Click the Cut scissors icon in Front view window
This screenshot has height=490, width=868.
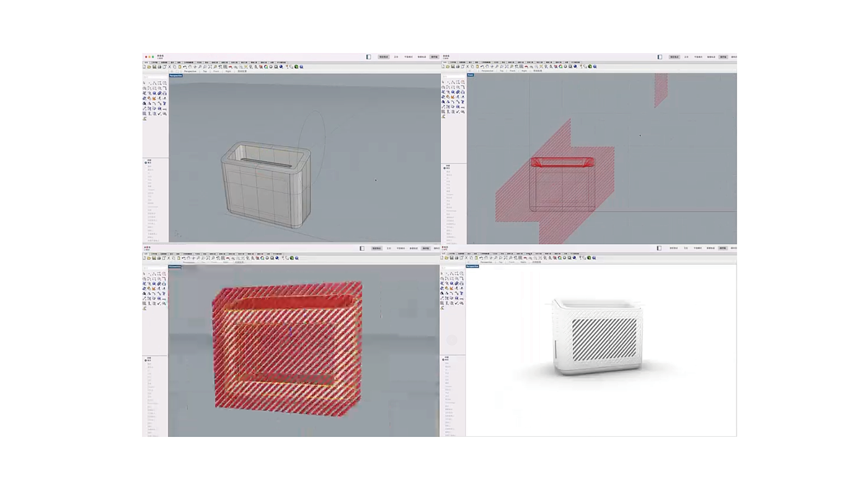tap(467, 67)
